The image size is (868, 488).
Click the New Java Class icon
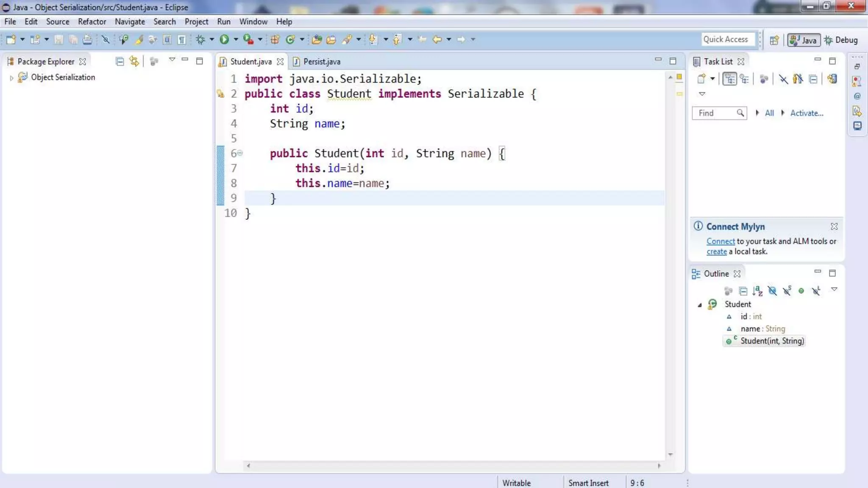click(x=290, y=39)
